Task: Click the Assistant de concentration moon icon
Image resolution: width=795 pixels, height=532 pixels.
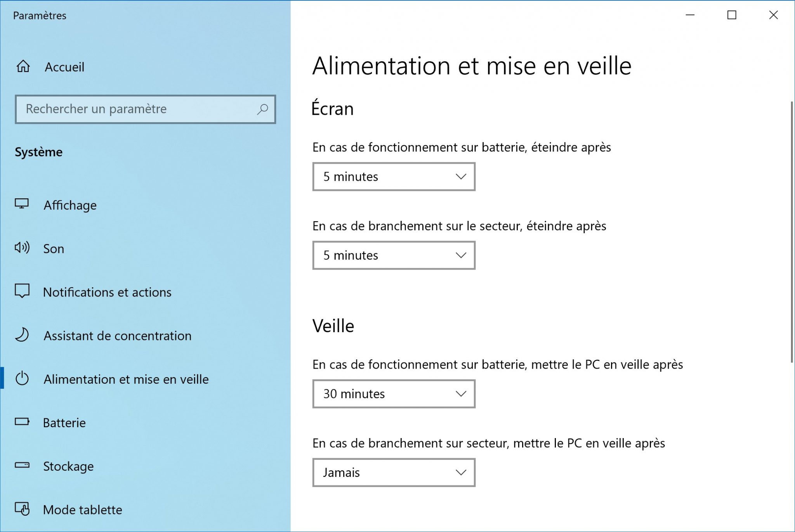Action: click(x=22, y=335)
